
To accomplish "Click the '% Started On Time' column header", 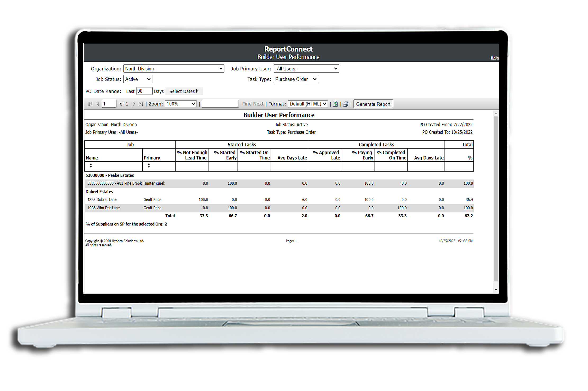I will (x=255, y=155).
